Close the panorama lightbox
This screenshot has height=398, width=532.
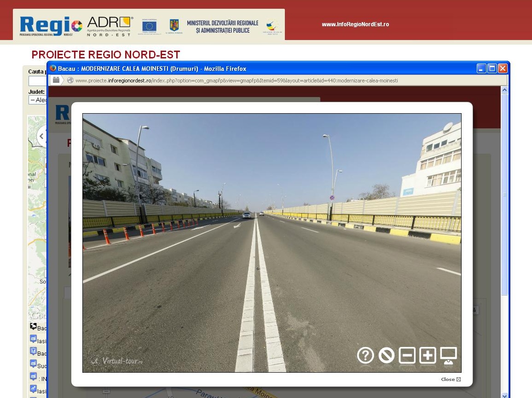[x=451, y=380]
